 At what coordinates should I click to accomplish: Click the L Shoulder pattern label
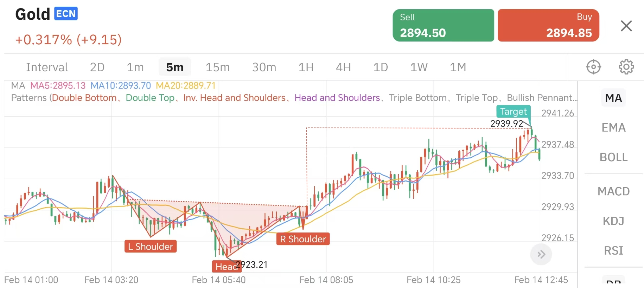point(151,247)
